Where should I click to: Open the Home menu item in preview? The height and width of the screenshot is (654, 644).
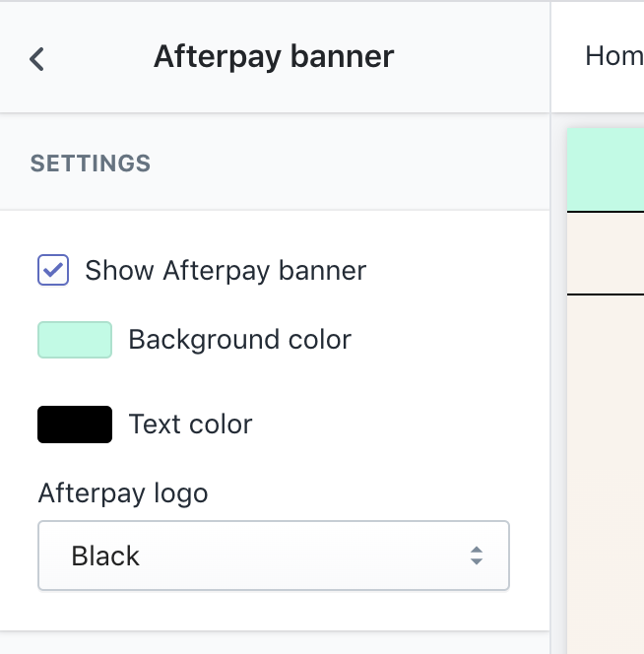coord(613,56)
